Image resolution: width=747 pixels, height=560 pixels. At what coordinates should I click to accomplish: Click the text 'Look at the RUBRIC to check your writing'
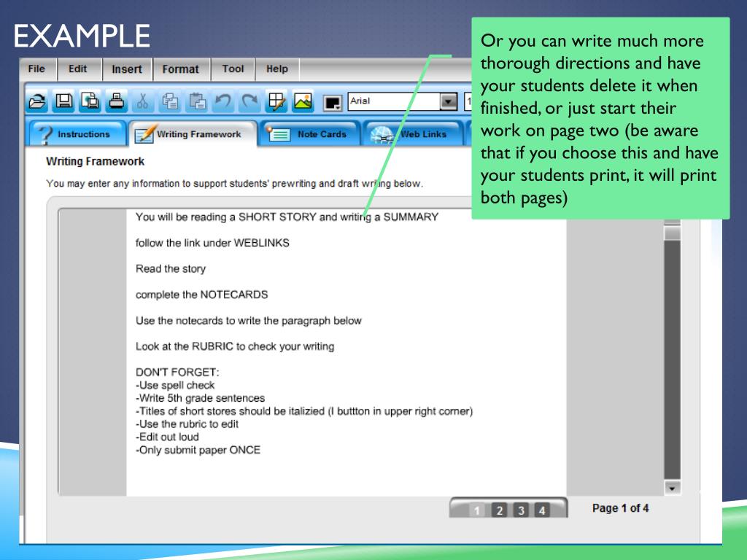point(235,346)
